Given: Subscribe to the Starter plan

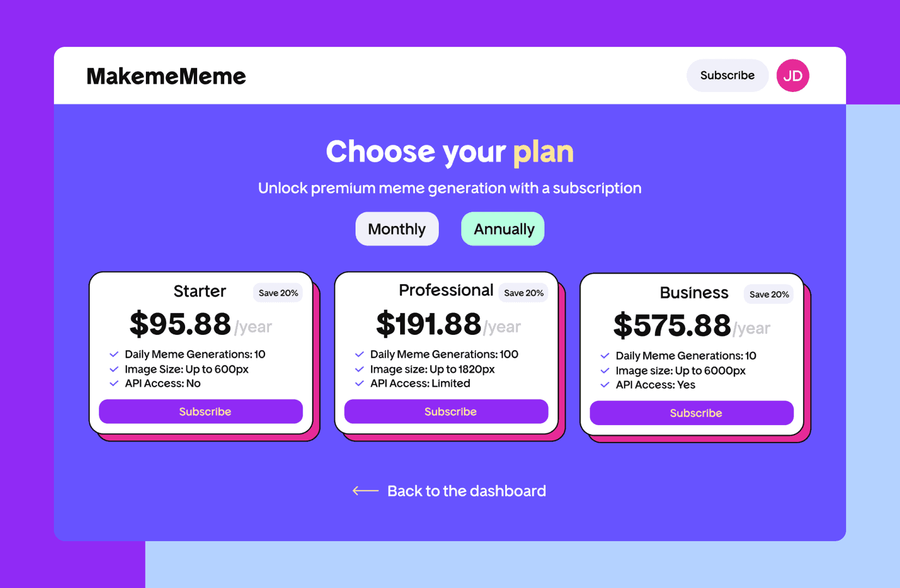Looking at the screenshot, I should click(x=200, y=412).
